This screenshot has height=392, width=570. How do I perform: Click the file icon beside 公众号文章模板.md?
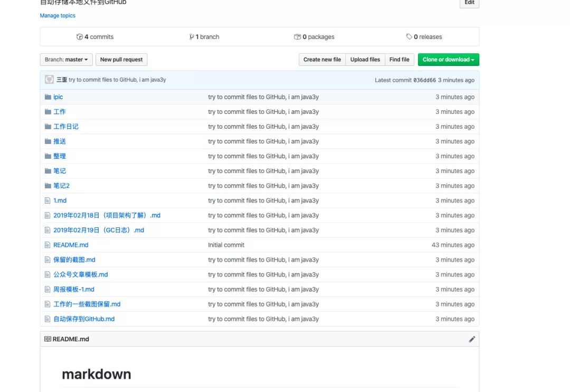[x=47, y=275]
